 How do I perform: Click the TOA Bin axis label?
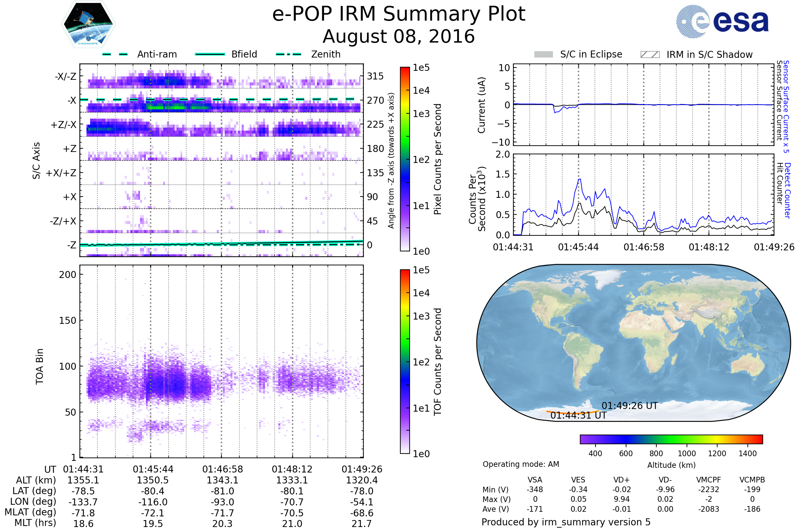(39, 366)
